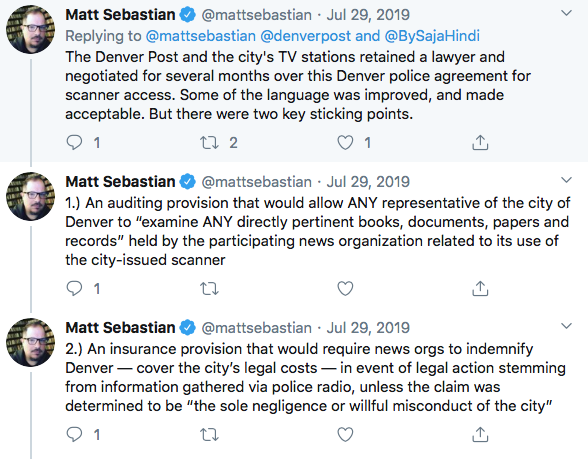Image resolution: width=588 pixels, height=461 pixels.
Task: Share the first tweet via upload icon
Action: pyautogui.click(x=480, y=142)
